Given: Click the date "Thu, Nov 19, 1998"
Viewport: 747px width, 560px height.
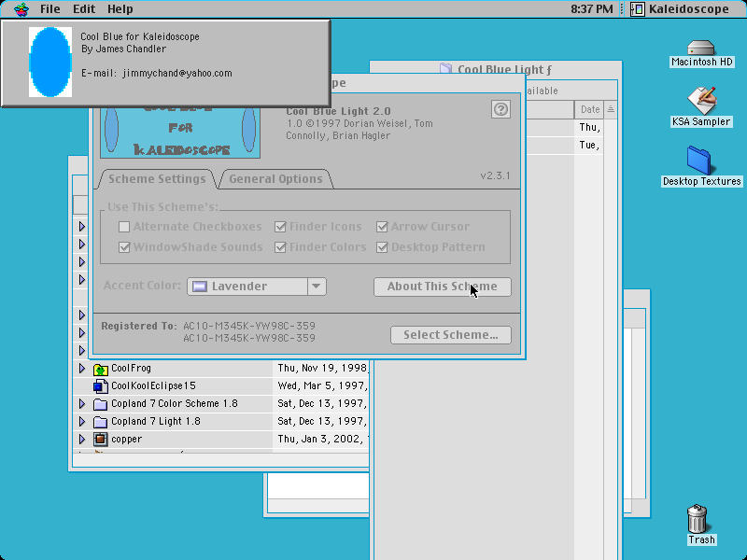Looking at the screenshot, I should tap(322, 368).
